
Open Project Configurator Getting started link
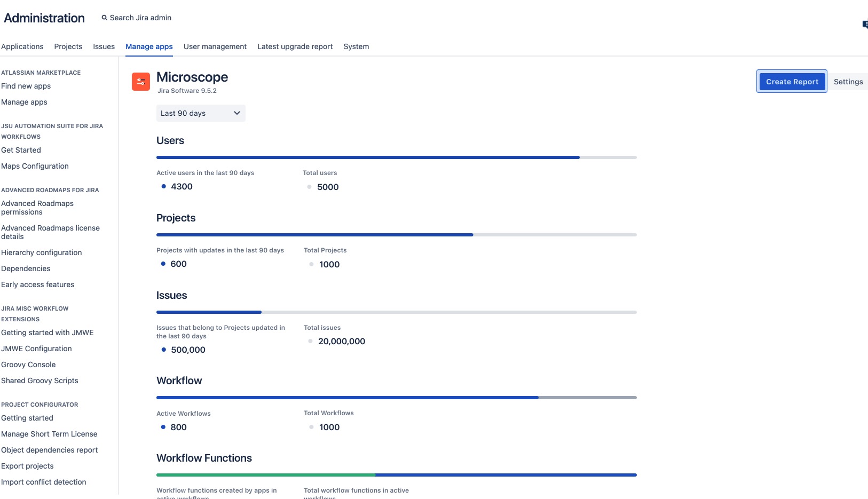point(27,418)
